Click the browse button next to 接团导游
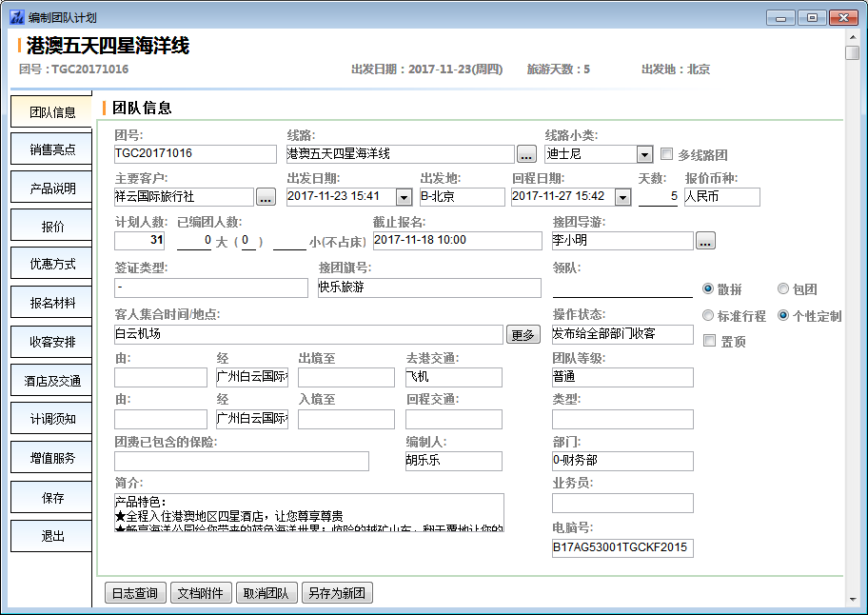 point(705,241)
